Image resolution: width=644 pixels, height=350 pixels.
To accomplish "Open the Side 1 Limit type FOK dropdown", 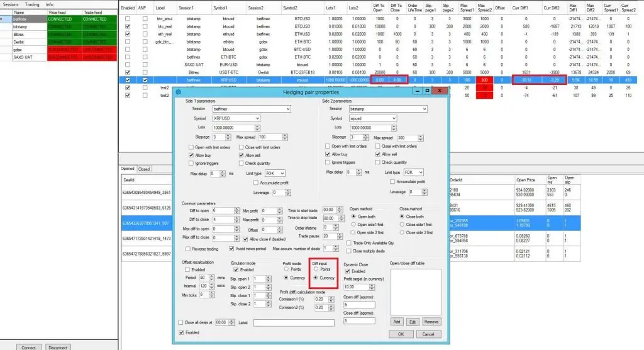I will [x=282, y=174].
